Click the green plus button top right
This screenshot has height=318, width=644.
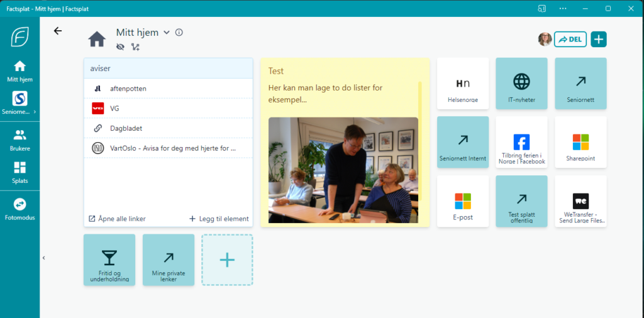[599, 39]
